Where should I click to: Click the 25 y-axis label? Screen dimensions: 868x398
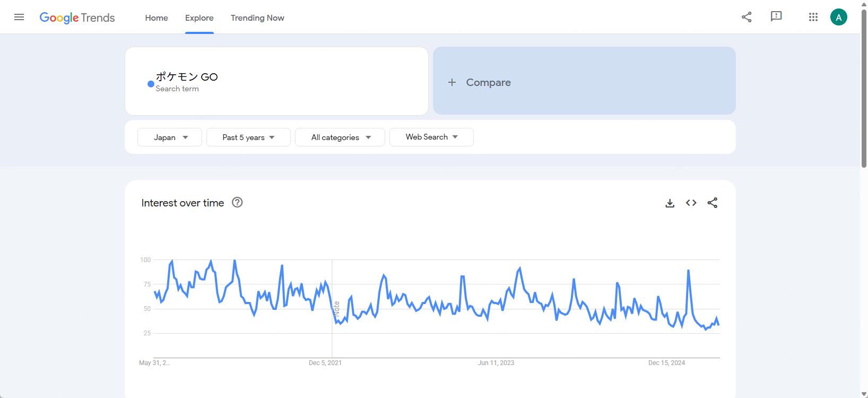click(x=147, y=333)
